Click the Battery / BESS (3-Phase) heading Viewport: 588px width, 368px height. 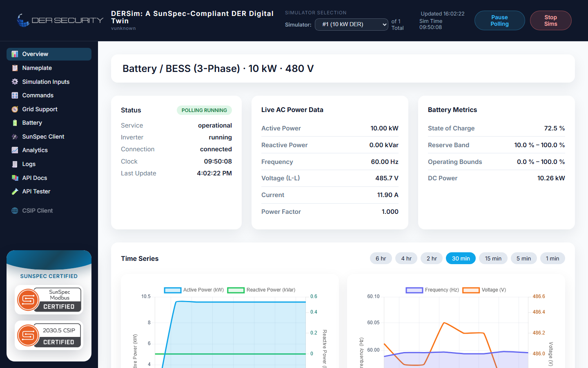coord(218,68)
